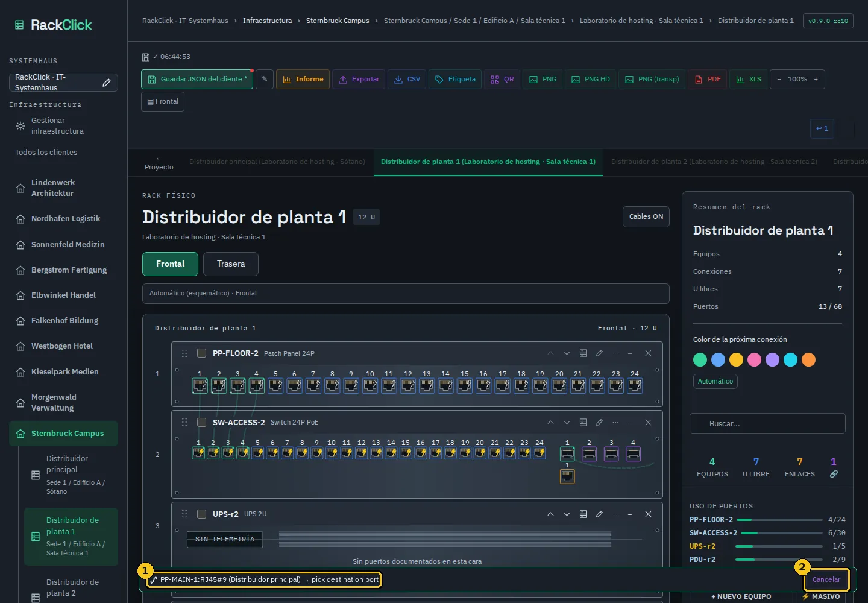Viewport: 868px width, 603px height.
Task: Collapse the UPS-r2 device row
Action: pos(630,514)
